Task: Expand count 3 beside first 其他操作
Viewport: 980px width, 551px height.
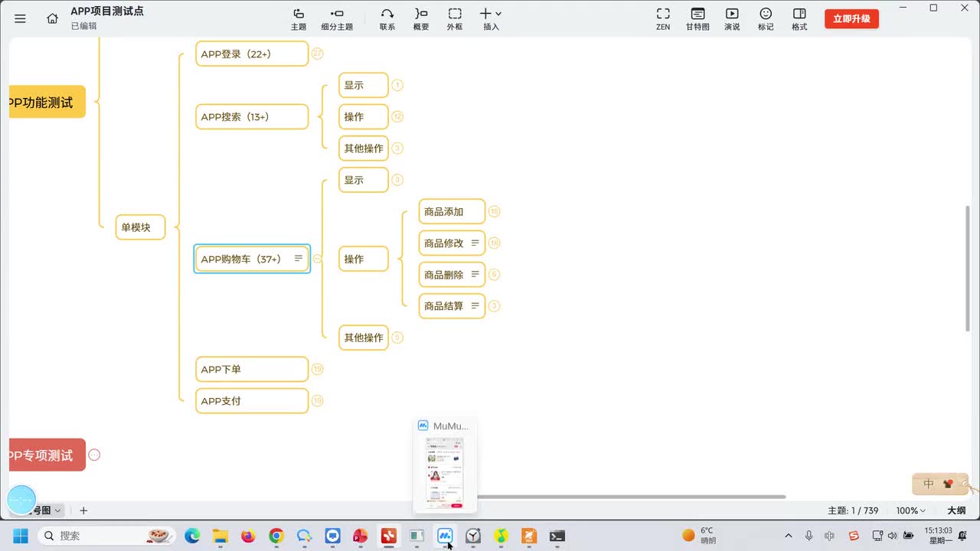Action: pyautogui.click(x=397, y=148)
